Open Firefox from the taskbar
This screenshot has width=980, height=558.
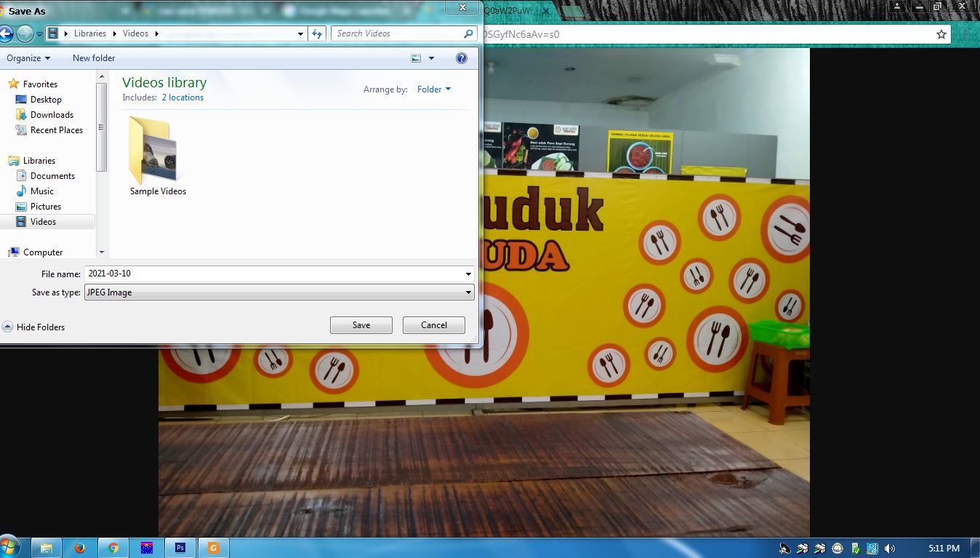click(79, 548)
